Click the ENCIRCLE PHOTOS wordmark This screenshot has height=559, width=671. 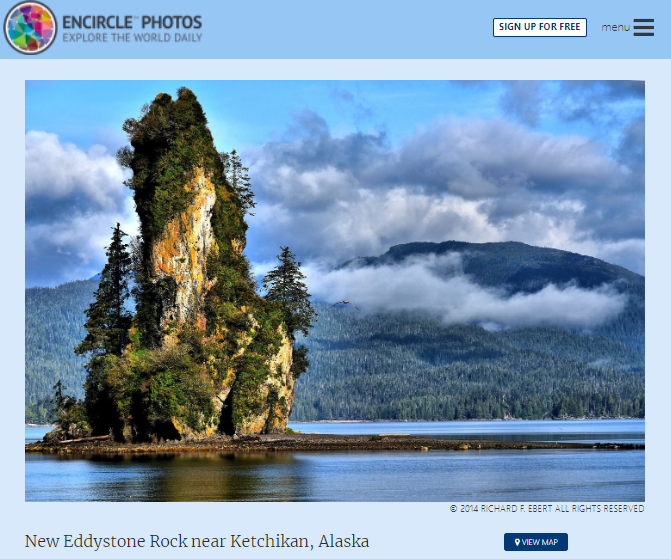pos(132,22)
